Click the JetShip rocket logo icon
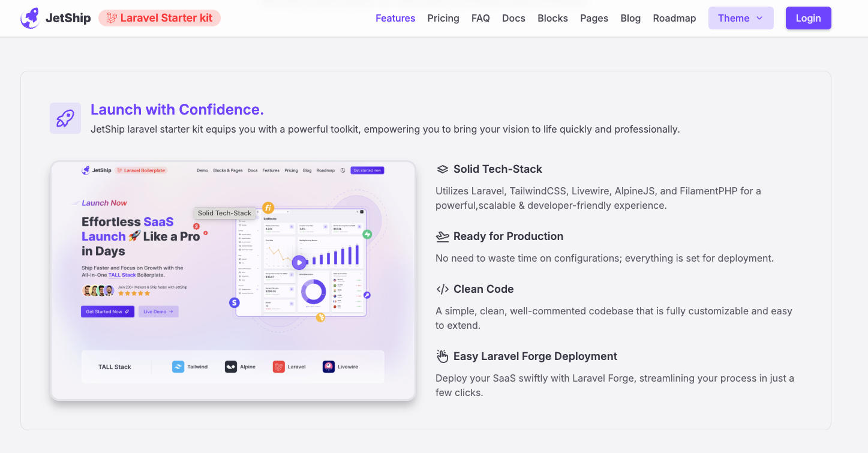 30,18
